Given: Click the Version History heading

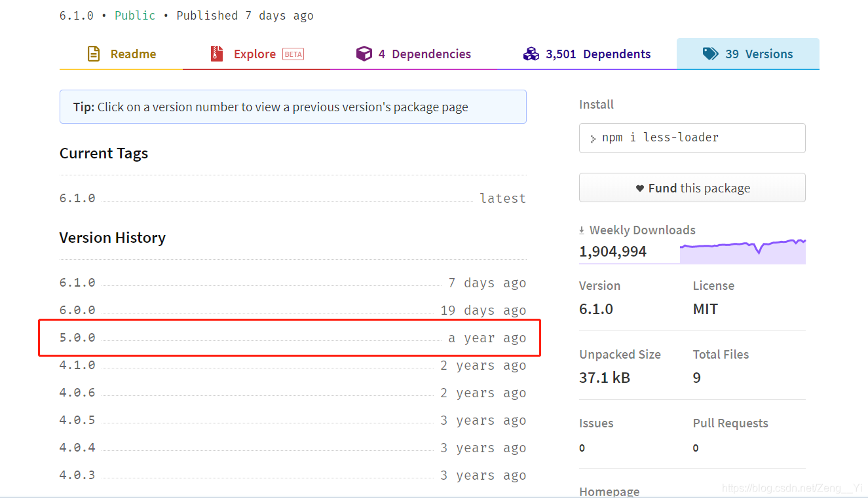Looking at the screenshot, I should 113,238.
